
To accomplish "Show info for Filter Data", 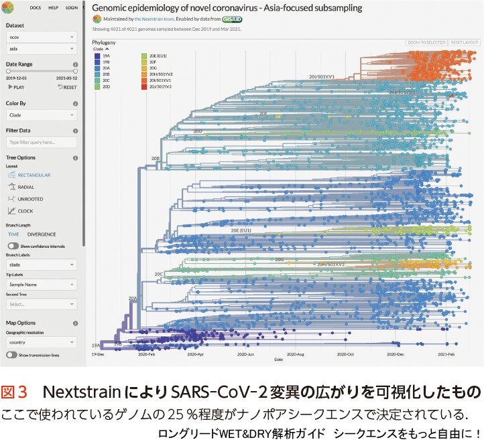I will point(74,131).
